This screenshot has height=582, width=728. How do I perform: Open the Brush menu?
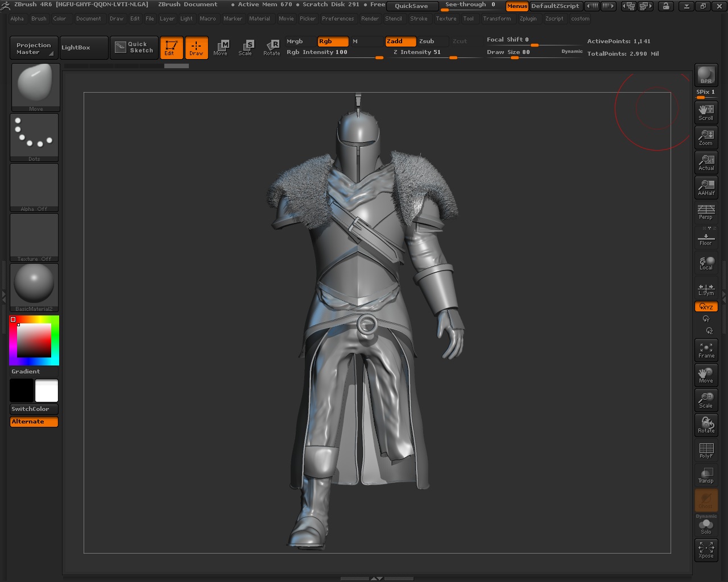(39, 19)
